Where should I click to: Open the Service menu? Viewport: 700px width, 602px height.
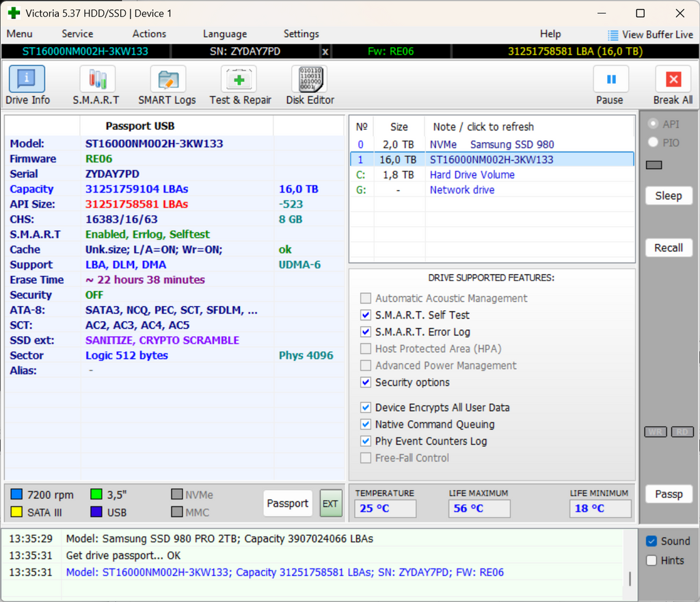click(x=77, y=33)
